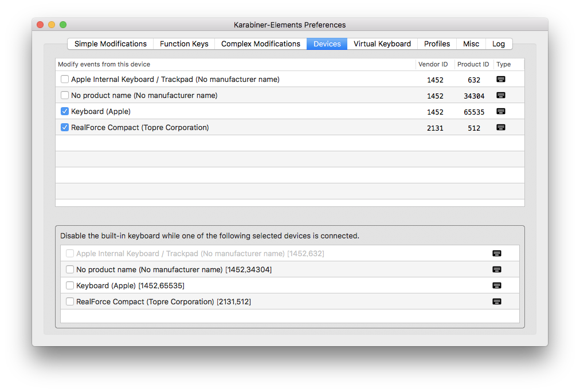Click the Product ID column header
The image size is (580, 392).
[x=473, y=64]
